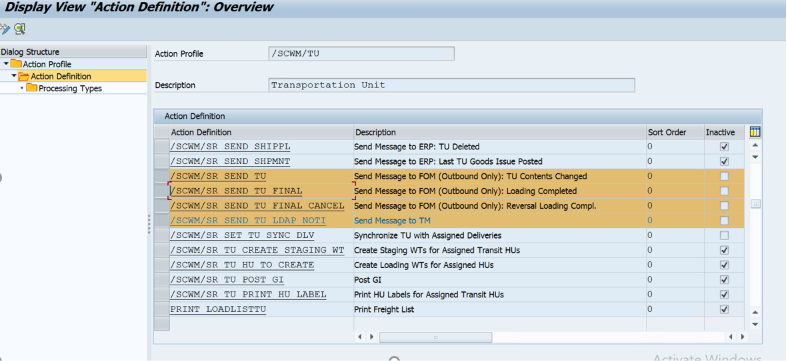Open /SCWM/SR_TU_CREATE_STAGING_WT action definition
The image size is (787, 361).
[x=257, y=250]
